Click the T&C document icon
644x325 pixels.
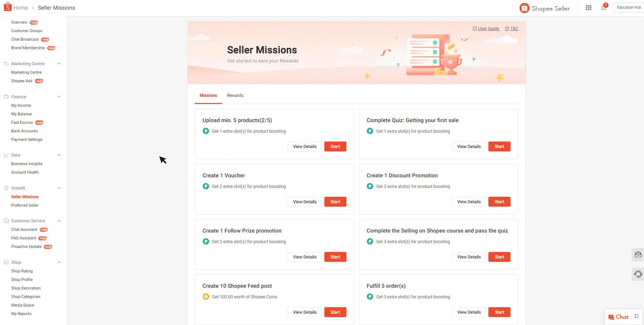pyautogui.click(x=507, y=29)
